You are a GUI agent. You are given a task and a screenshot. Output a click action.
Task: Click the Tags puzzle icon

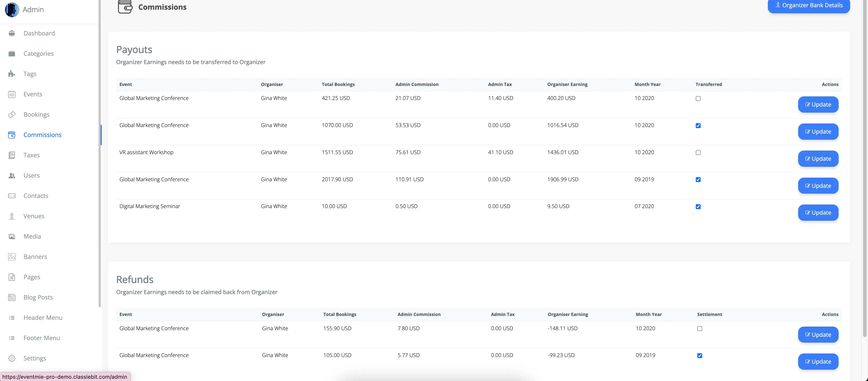coord(12,74)
